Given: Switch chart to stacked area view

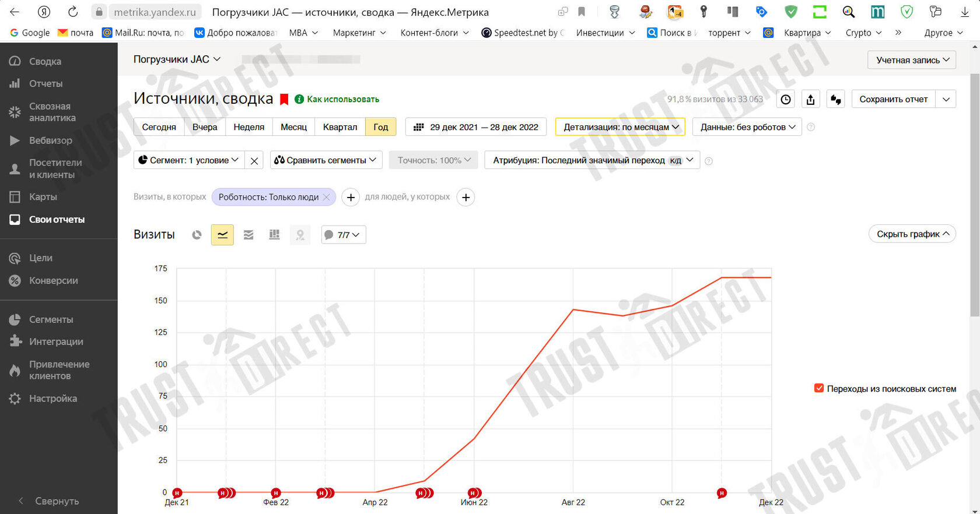Looking at the screenshot, I should (249, 235).
